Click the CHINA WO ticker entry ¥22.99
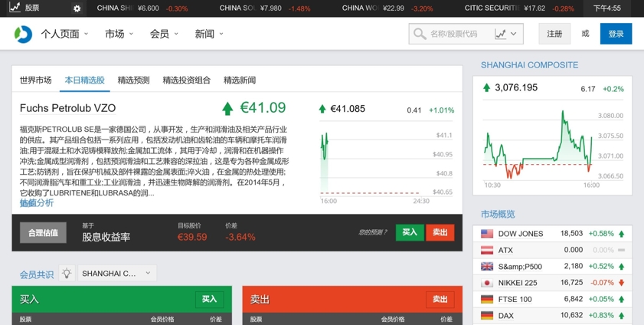The width and height of the screenshot is (644, 325). pos(387,8)
